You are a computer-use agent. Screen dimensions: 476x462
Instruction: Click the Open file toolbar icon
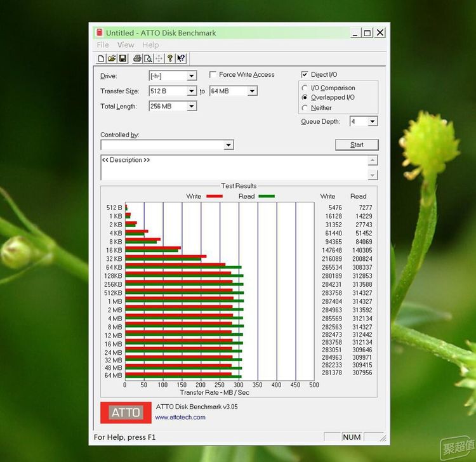click(x=112, y=58)
